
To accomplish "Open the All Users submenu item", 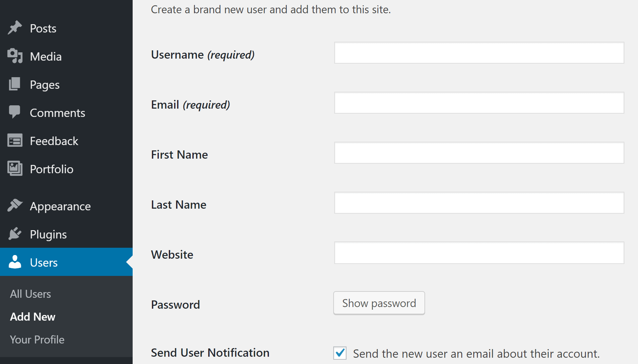I will pos(30,293).
